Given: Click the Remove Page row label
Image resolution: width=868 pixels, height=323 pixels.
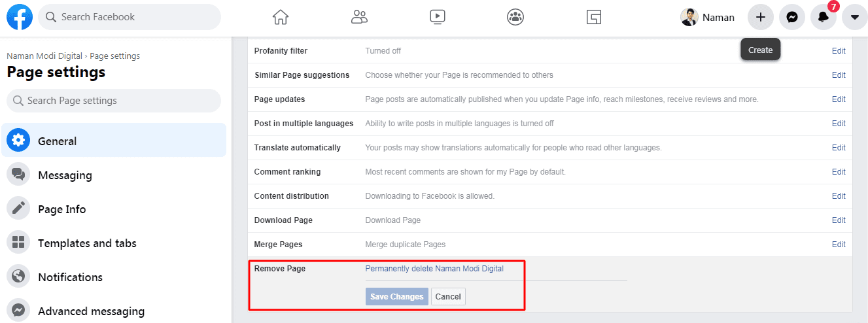Looking at the screenshot, I should click(279, 269).
